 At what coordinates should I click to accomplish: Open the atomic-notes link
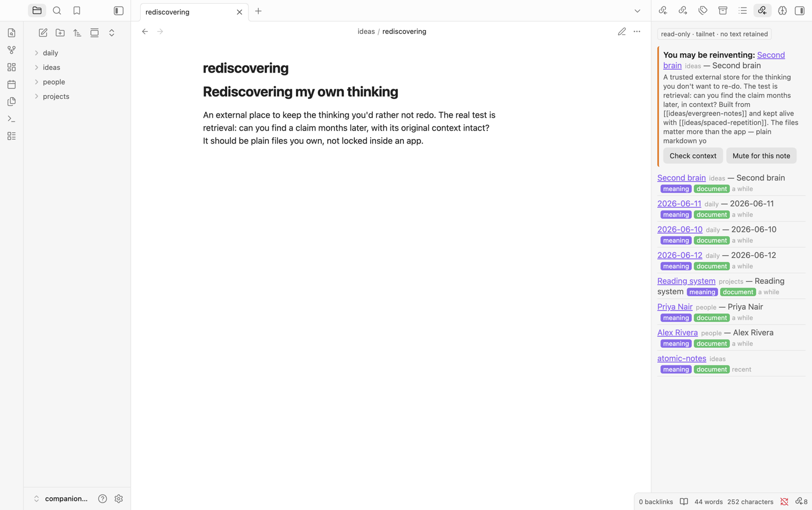tap(682, 358)
